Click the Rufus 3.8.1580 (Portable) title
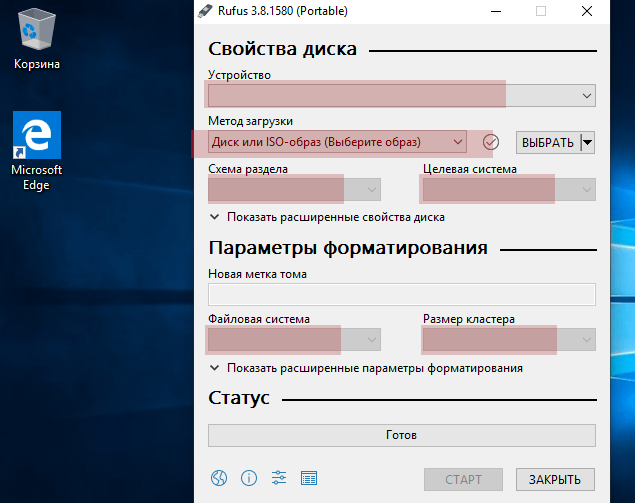Viewport: 635px width, 503px height. [283, 11]
